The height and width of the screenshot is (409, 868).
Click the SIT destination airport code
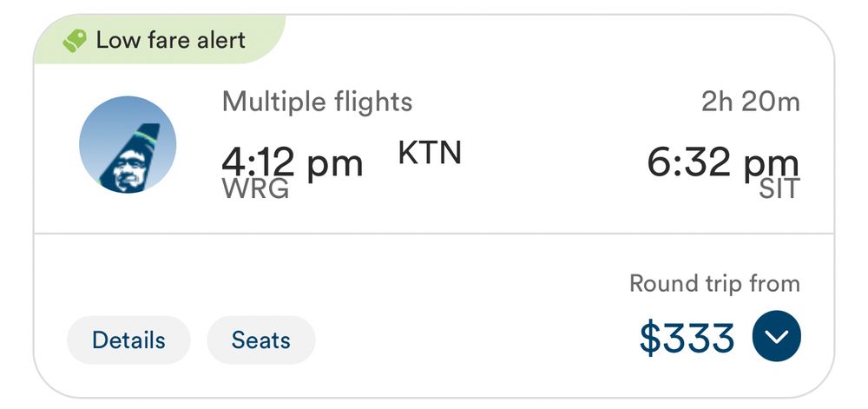click(779, 188)
